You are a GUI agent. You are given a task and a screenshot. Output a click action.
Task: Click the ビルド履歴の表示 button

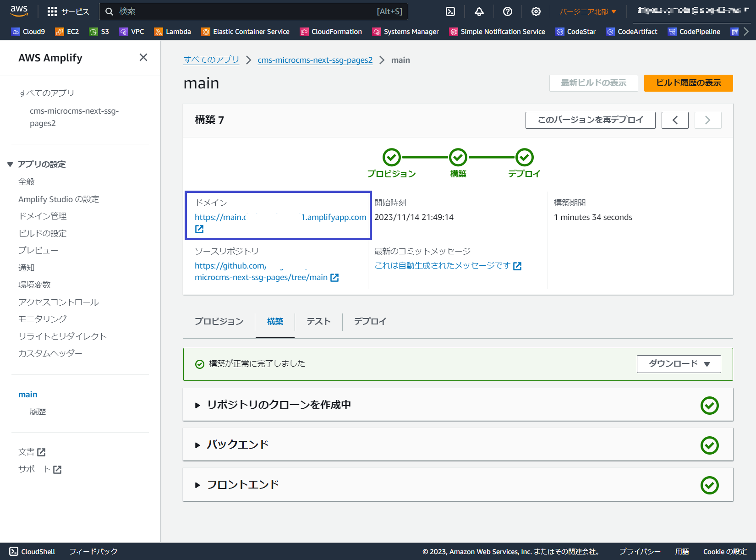(x=688, y=83)
